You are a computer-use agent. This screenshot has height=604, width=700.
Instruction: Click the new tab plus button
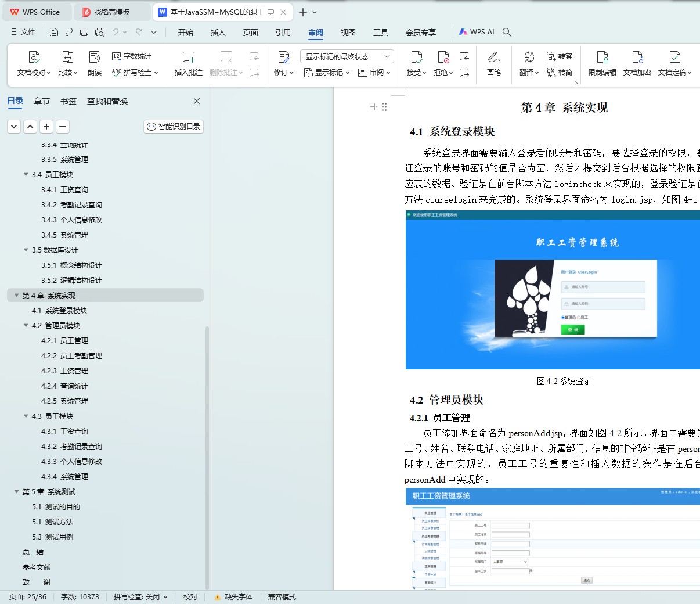tap(303, 12)
